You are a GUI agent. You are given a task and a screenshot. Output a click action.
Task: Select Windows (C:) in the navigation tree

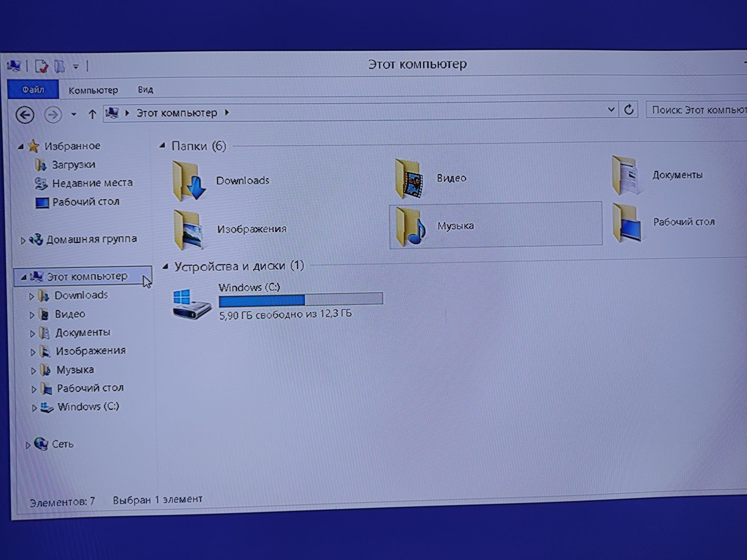coord(88,407)
